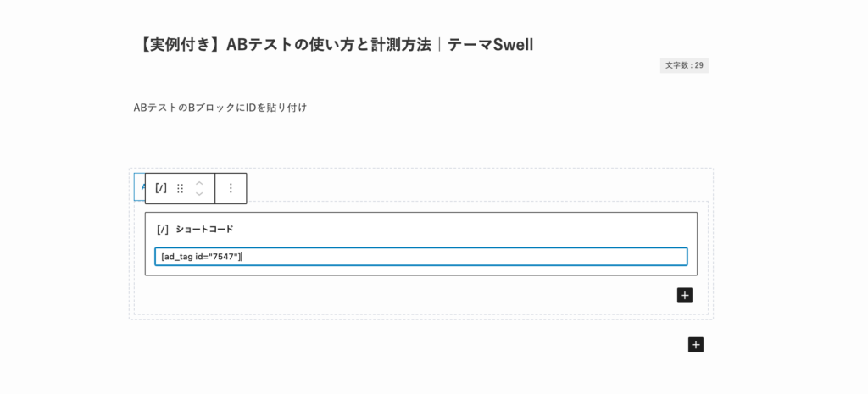Click the post title about ABテスト and Swell
This screenshot has height=394, width=868.
pos(334,45)
